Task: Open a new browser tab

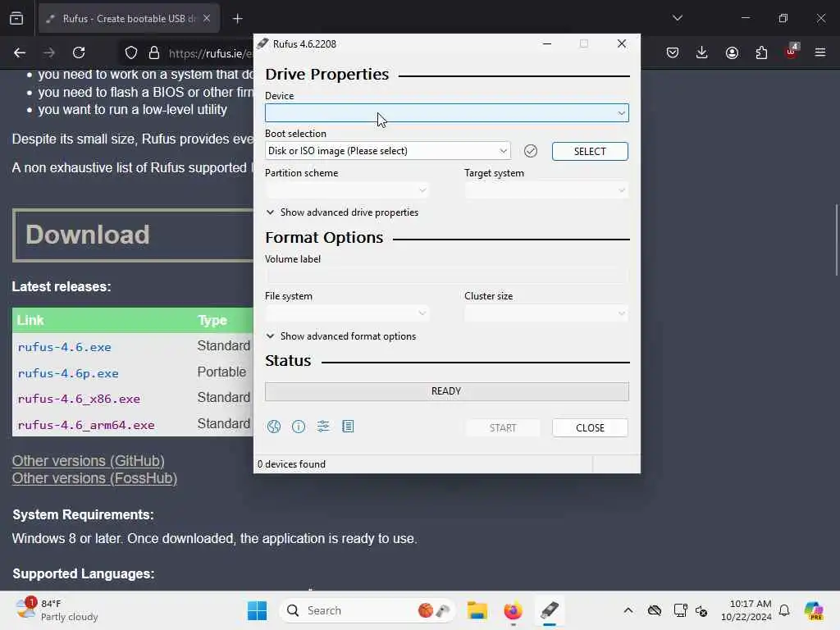Action: click(x=237, y=19)
